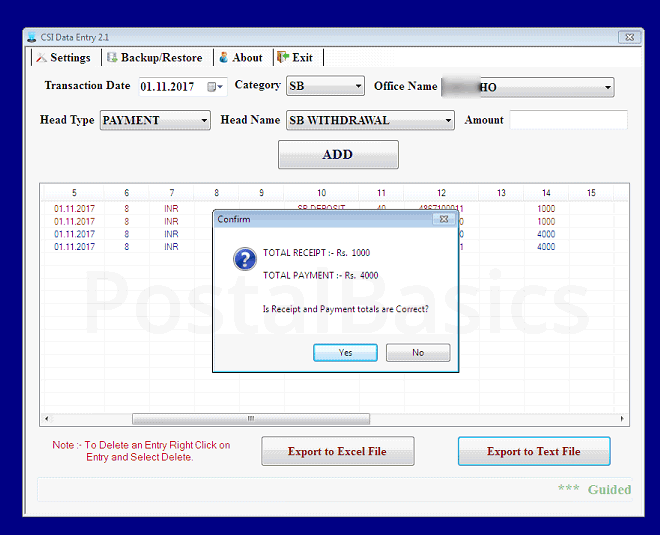The image size is (660, 535).
Task: Expand the Head Type PAYMENT dropdown
Action: click(x=204, y=121)
